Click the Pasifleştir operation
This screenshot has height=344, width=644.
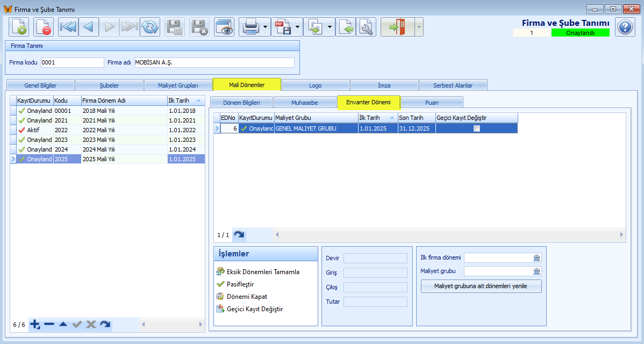tap(240, 284)
